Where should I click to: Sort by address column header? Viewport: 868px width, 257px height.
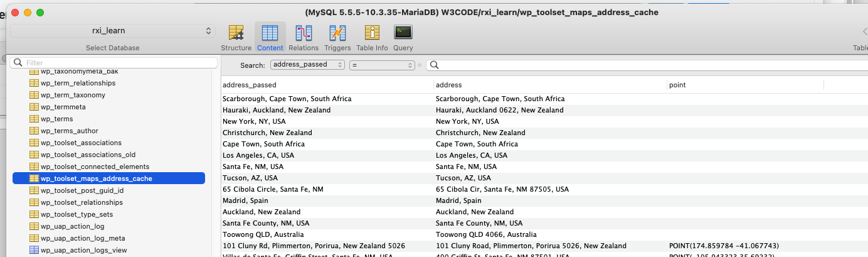tap(550, 85)
